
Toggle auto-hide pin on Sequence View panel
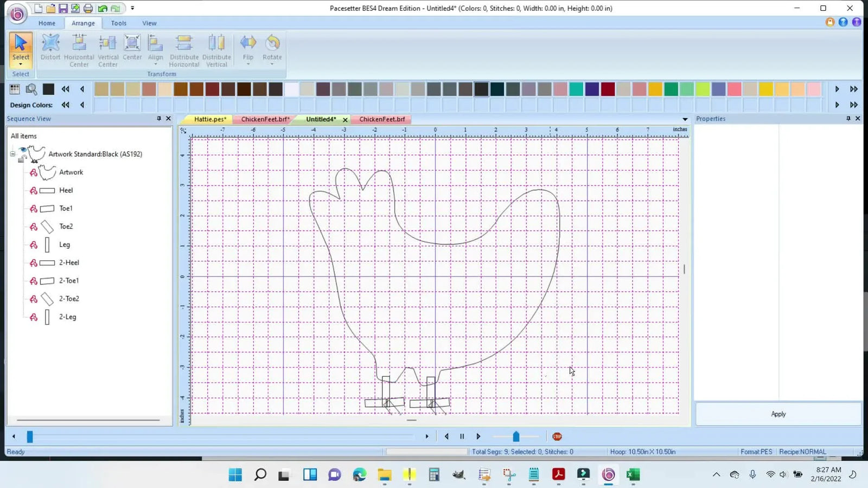[x=158, y=118]
